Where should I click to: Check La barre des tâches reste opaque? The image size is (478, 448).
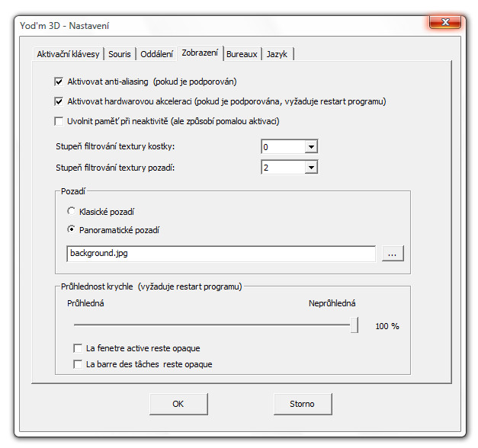[78, 364]
